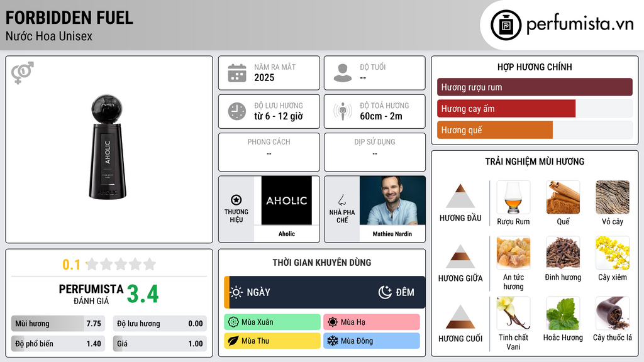Click the '60cm - 2m' sillage value
Viewport: 644px width, 362px height.
click(x=381, y=116)
